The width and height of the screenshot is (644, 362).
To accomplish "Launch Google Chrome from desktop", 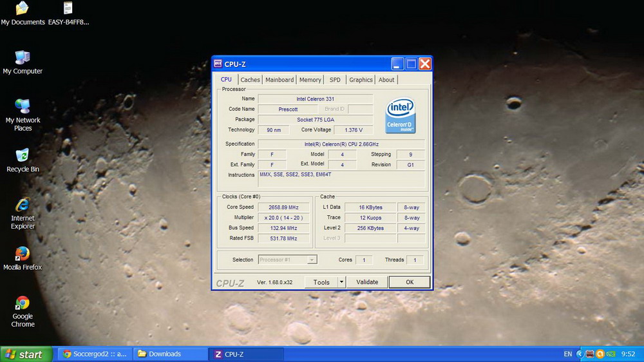I will pyautogui.click(x=23, y=311).
